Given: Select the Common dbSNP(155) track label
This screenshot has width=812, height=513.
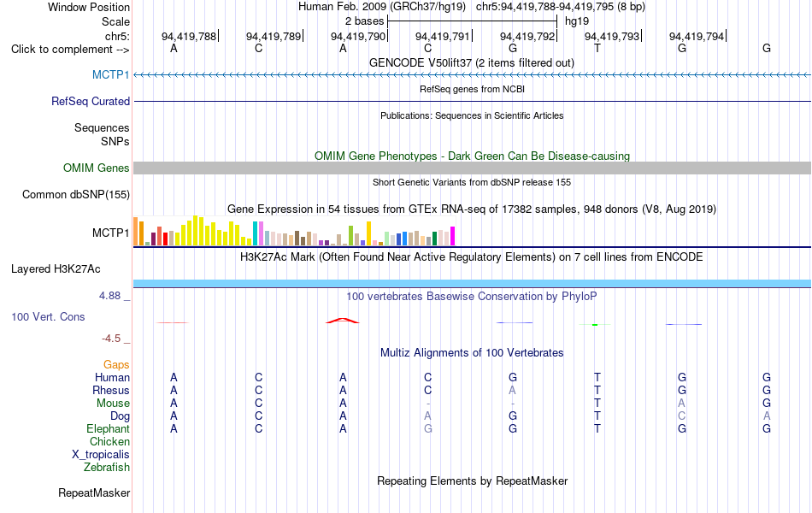Looking at the screenshot, I should (x=76, y=194).
